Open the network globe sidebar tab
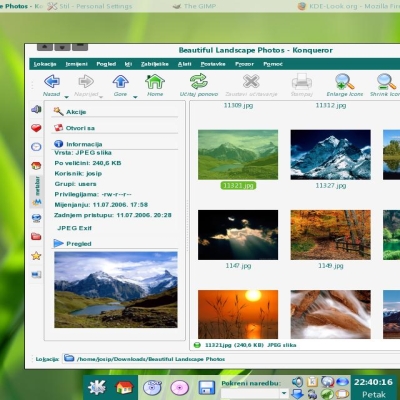Screen dimensions: 400x400 pos(36,218)
